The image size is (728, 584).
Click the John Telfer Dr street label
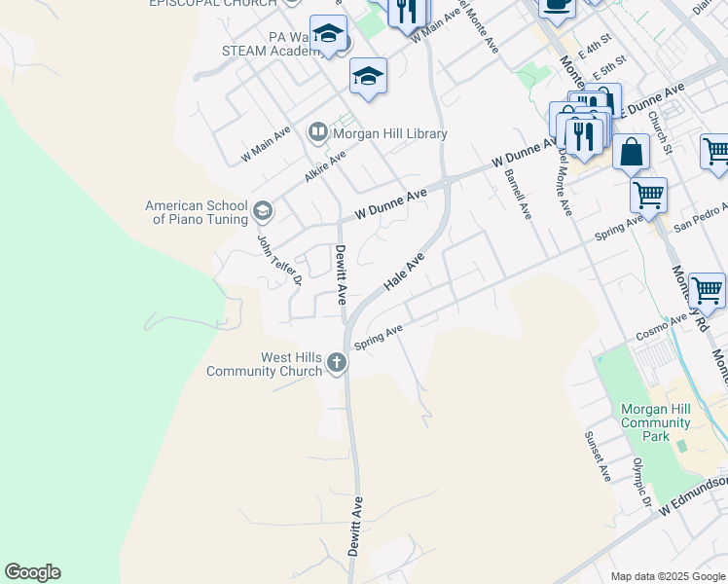coord(279,261)
